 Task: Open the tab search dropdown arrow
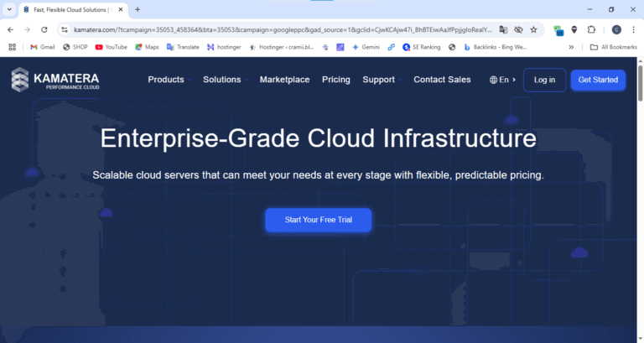tap(9, 9)
